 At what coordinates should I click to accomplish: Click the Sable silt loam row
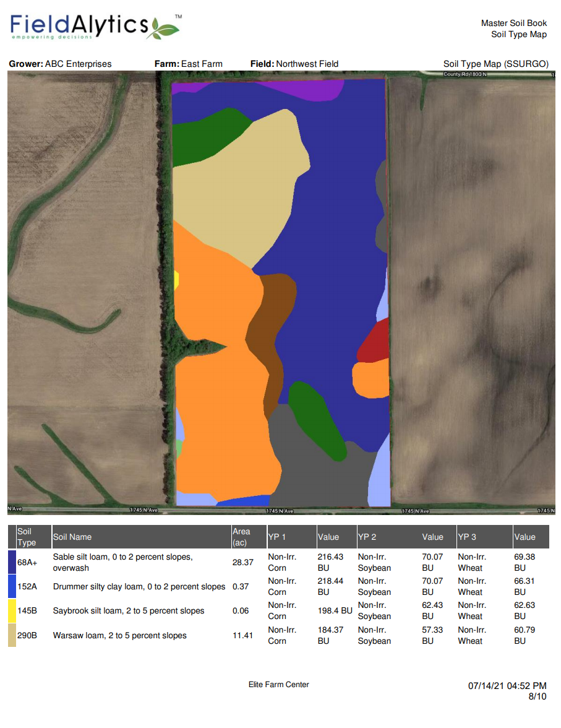[124, 562]
